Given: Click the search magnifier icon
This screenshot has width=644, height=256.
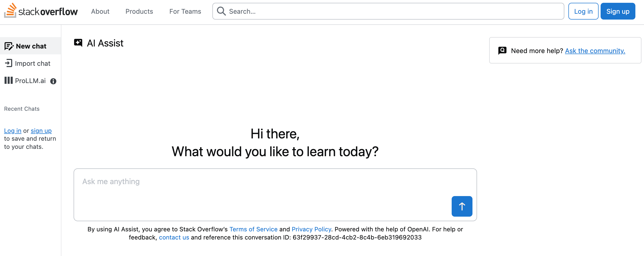Looking at the screenshot, I should 221,11.
